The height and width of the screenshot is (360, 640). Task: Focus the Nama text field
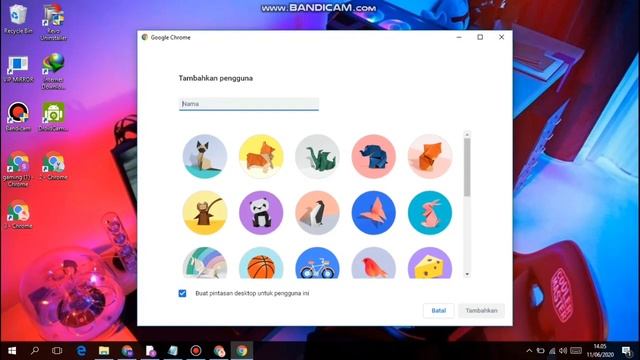pos(249,104)
